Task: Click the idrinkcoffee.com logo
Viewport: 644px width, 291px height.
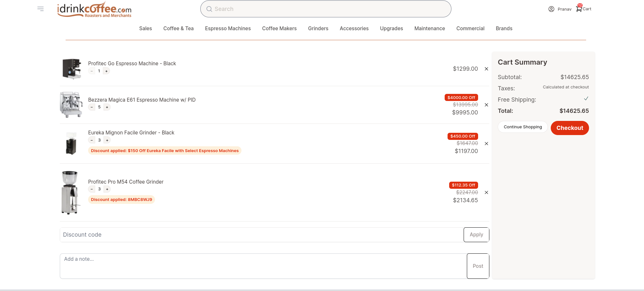Action: 94,9
